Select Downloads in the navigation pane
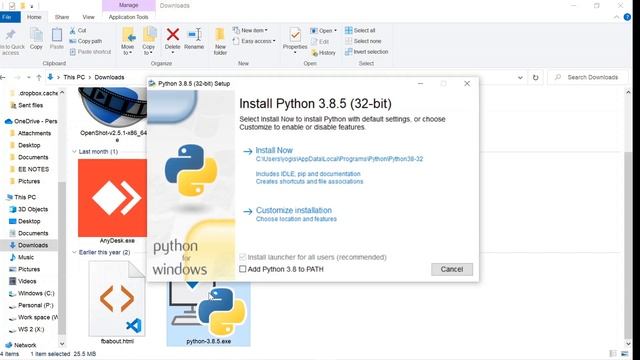Image resolution: width=640 pixels, height=360 pixels. (33, 245)
